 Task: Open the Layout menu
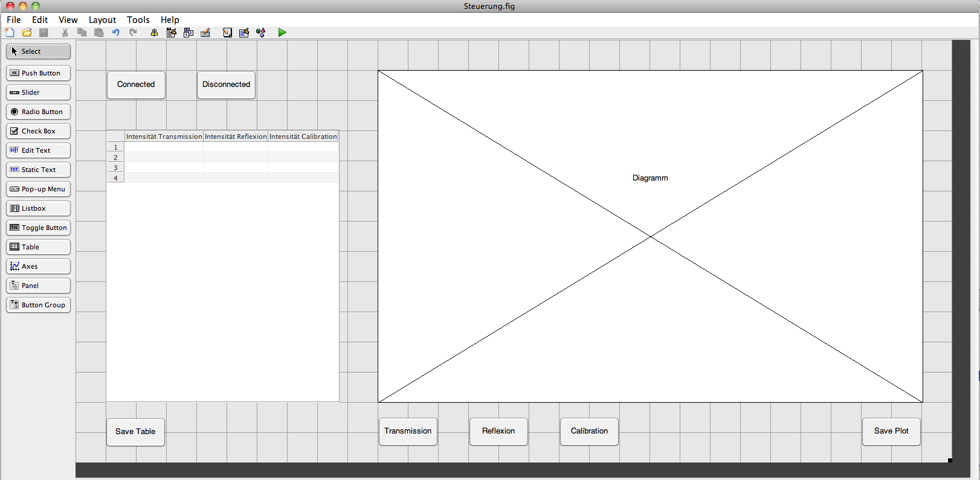(x=102, y=20)
